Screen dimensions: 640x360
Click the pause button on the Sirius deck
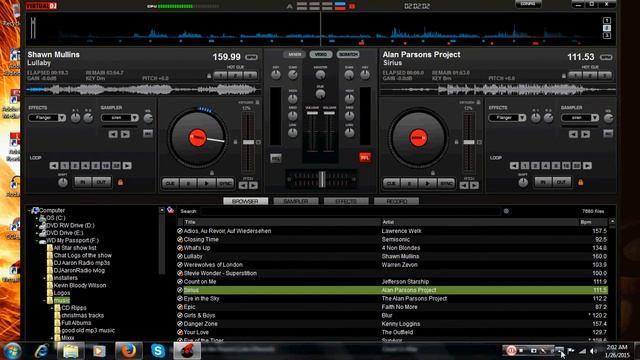pos(409,184)
